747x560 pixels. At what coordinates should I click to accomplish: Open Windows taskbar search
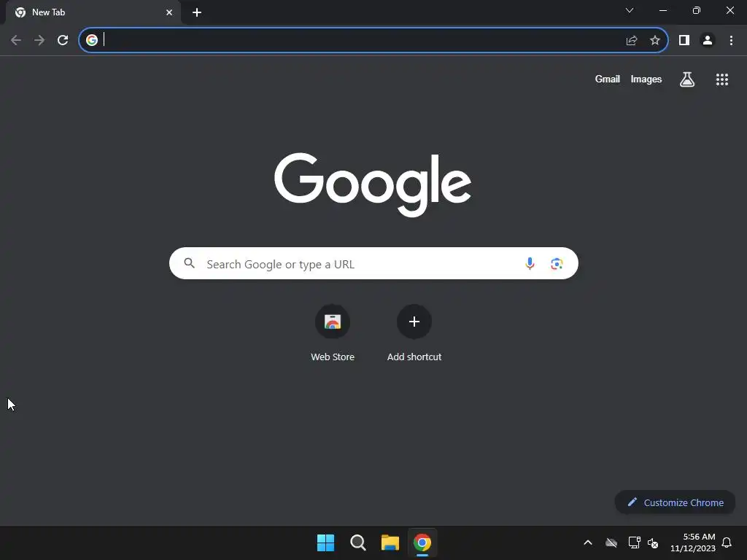(x=357, y=542)
